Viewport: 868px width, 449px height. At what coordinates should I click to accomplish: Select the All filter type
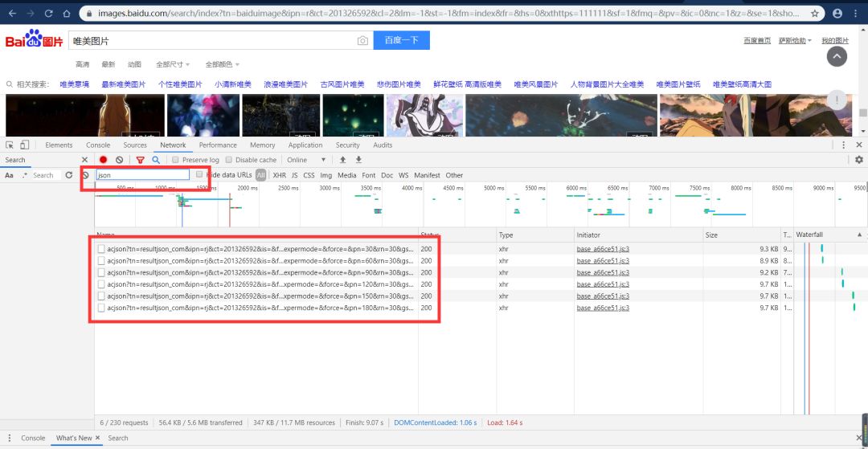click(260, 175)
